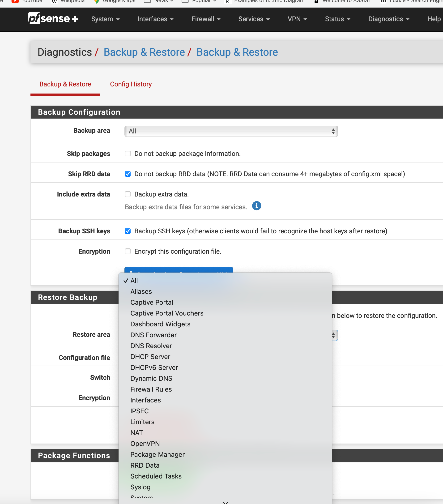This screenshot has width=443, height=504.
Task: Open the Help menu
Action: (434, 19)
